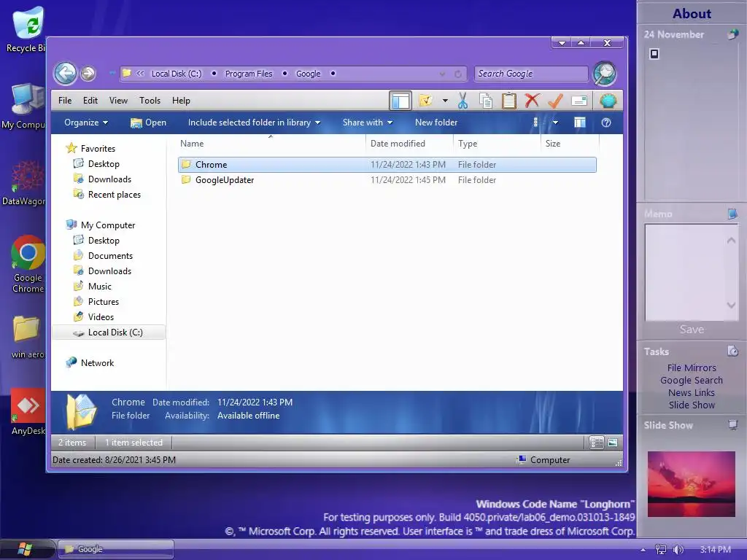Open the dropdown arrow beside folder options icon
747x560 pixels.
click(x=445, y=101)
